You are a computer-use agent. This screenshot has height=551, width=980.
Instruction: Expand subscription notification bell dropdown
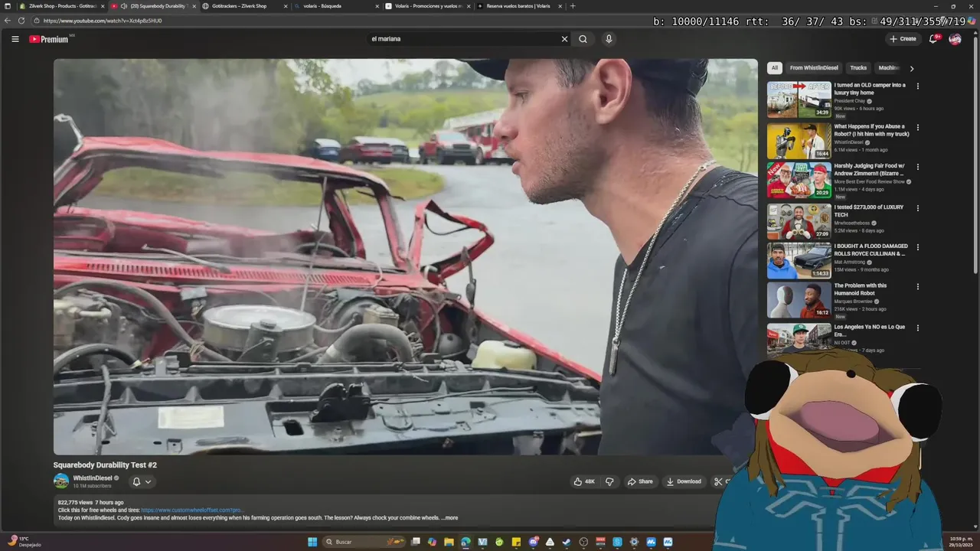[142, 481]
